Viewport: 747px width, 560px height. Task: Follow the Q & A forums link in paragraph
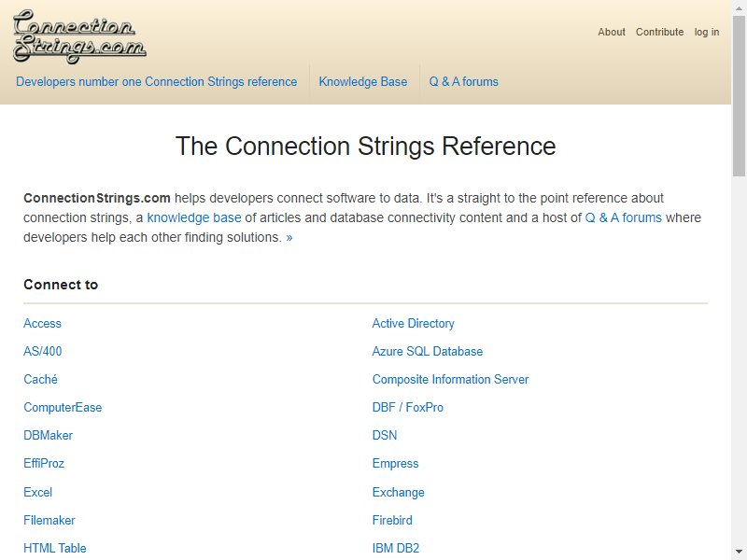tap(623, 217)
